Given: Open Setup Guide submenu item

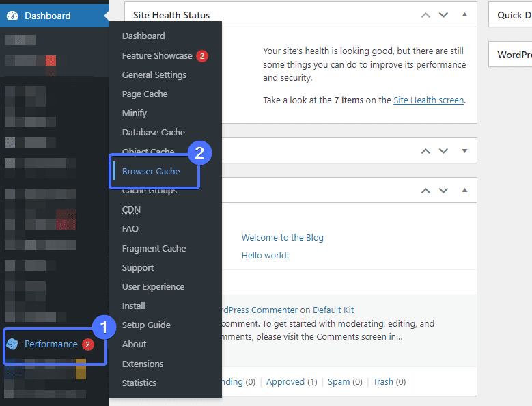Looking at the screenshot, I should pyautogui.click(x=146, y=325).
